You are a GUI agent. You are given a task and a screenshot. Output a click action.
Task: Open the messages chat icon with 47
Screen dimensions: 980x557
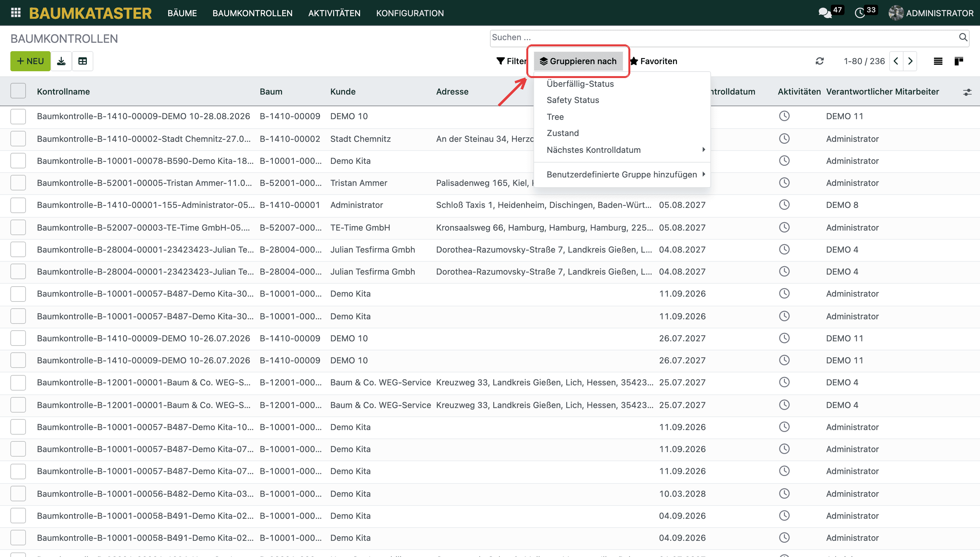825,13
